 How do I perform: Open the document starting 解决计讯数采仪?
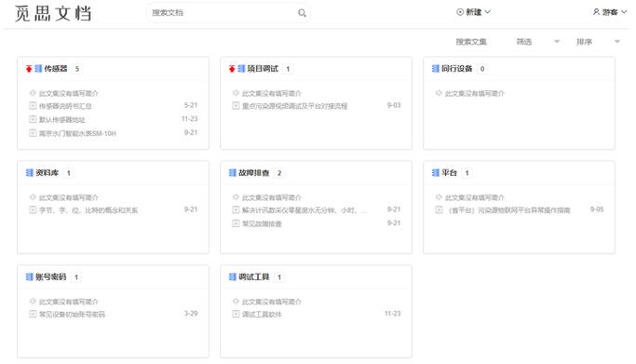coord(304,210)
